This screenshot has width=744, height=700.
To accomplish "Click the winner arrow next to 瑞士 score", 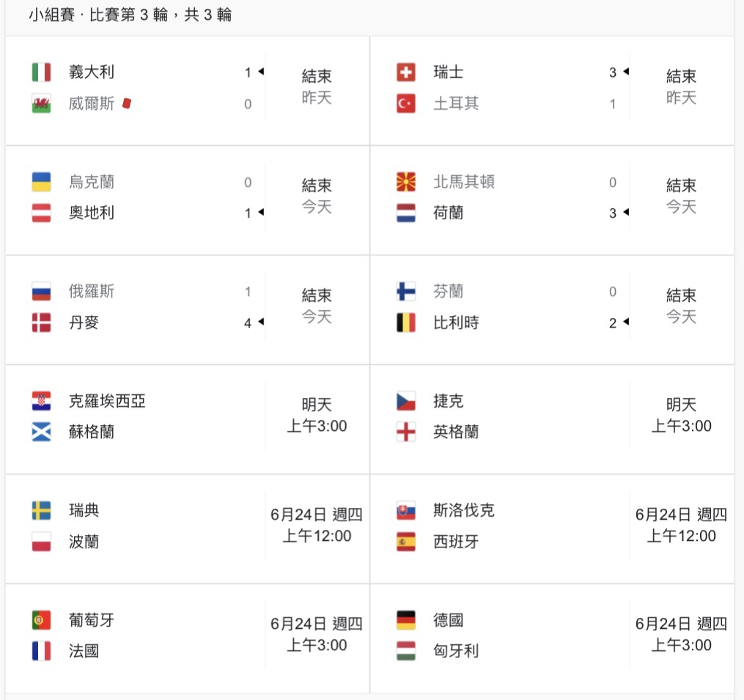I will [x=626, y=71].
